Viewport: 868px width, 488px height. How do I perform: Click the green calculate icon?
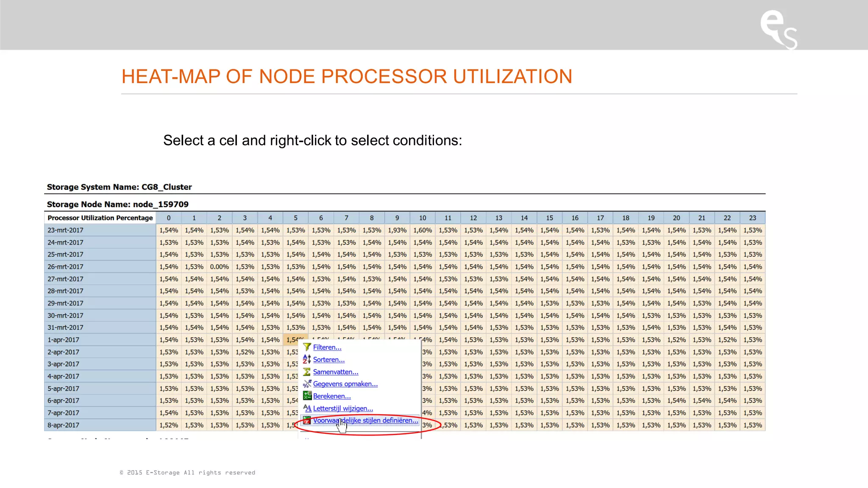click(307, 396)
